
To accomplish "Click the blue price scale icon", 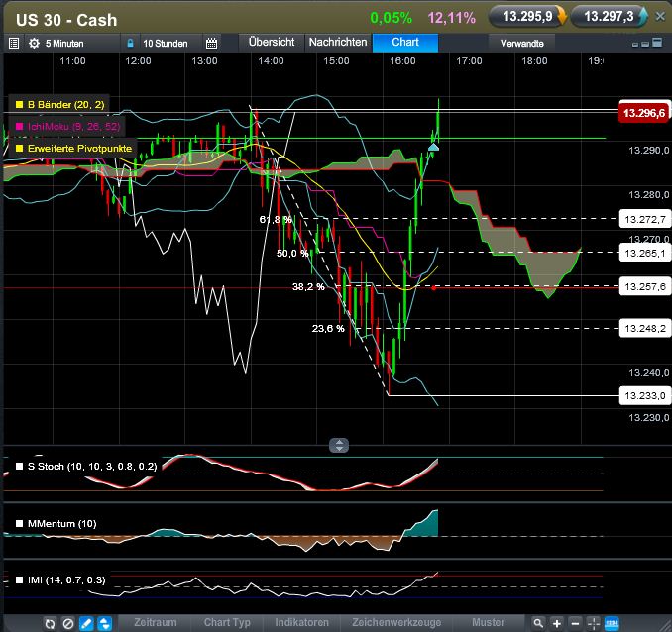I will (x=612, y=623).
